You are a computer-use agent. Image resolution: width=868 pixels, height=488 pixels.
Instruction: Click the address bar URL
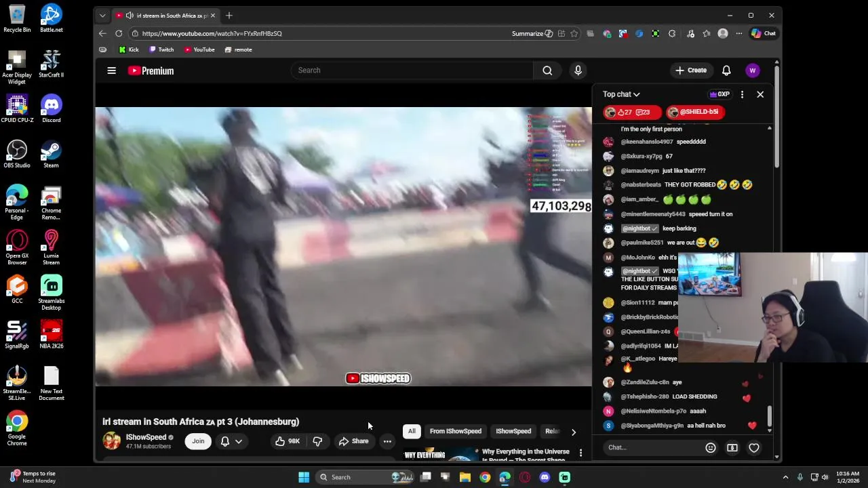pos(212,33)
